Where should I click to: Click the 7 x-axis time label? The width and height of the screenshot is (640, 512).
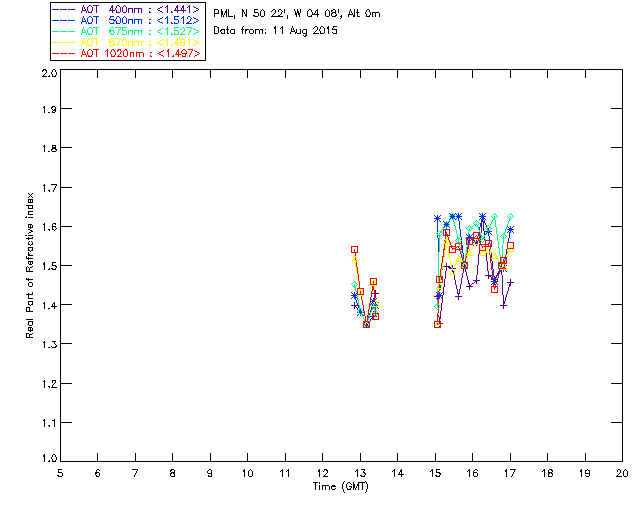pos(135,473)
